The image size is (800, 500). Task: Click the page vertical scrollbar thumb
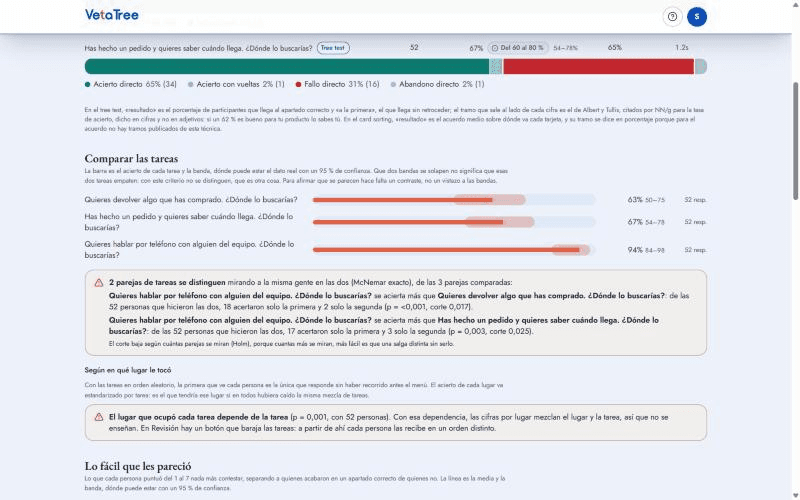(x=796, y=140)
